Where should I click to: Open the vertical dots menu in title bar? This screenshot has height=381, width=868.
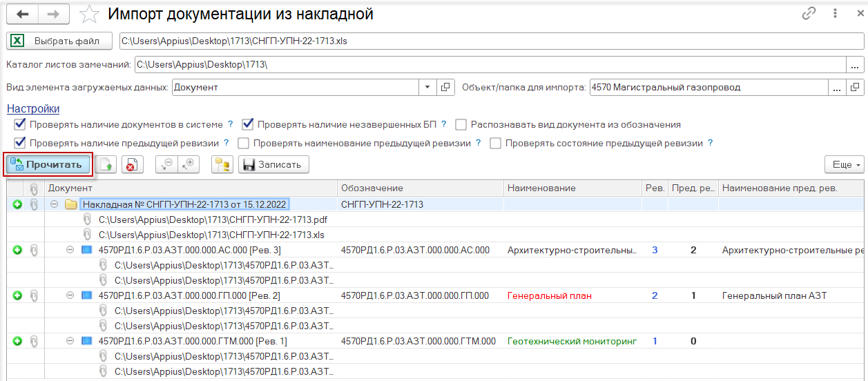tap(836, 14)
